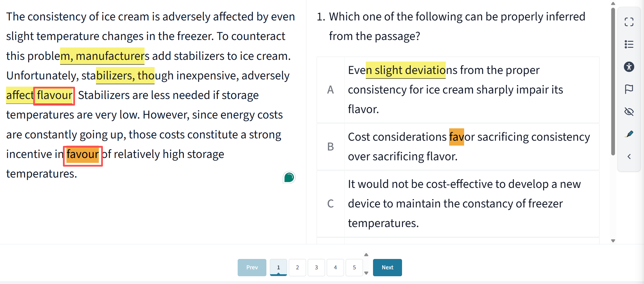Image resolution: width=644 pixels, height=284 pixels.
Task: Collapse the side toolbar with the chevron
Action: [629, 157]
